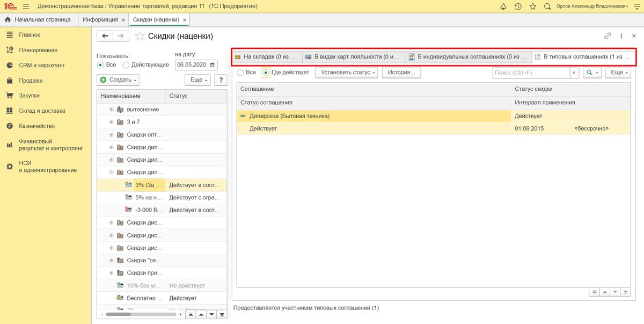Viewport: 644px width, 324px height.
Task: Open notifications bell in title bar
Action: click(503, 6)
